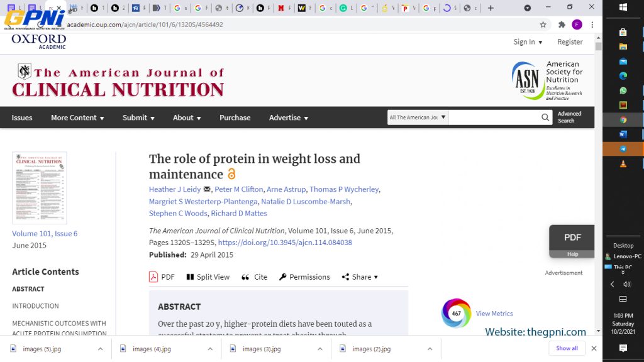Open author Richard D Mattes
This screenshot has height=362, width=644.
[x=239, y=214]
